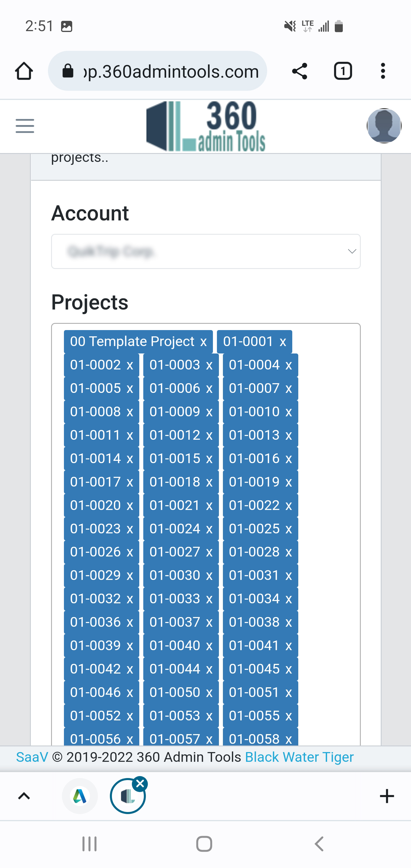Screen dimensions: 411x868
Task: Share the current page
Action: point(299,71)
